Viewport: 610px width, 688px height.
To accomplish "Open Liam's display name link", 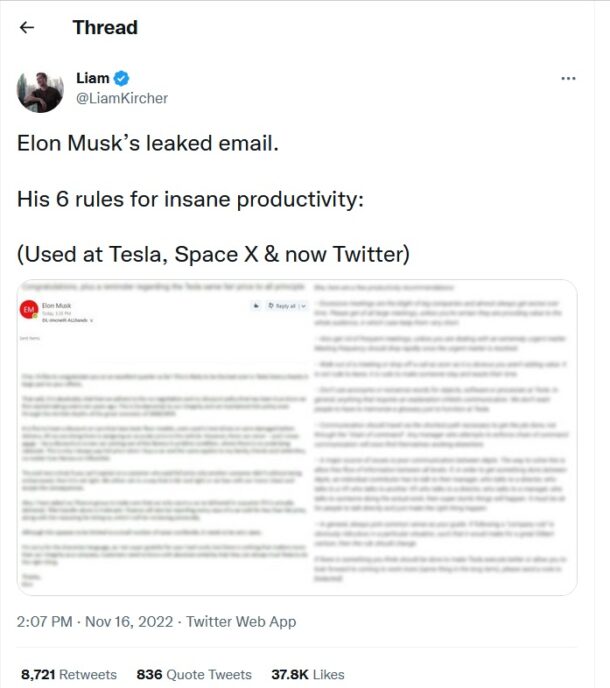I will (93, 79).
